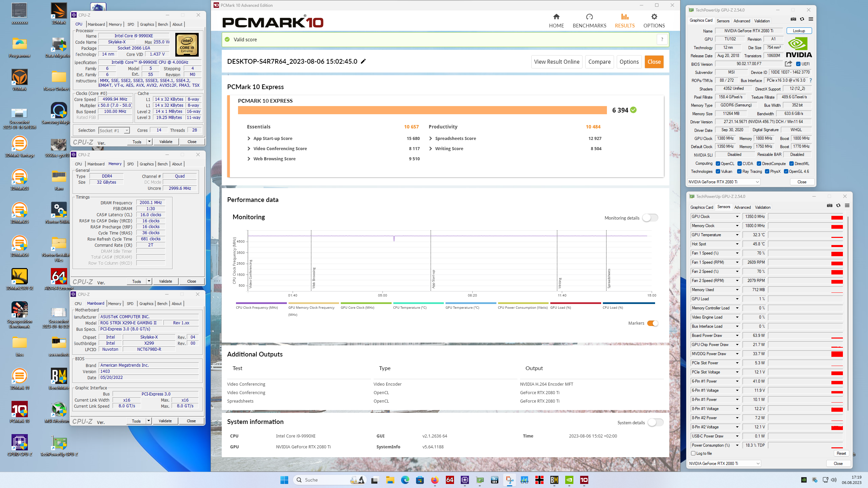Open Superposition Benchmark desktop icon
Screen dimensions: 868x488
click(x=19, y=314)
